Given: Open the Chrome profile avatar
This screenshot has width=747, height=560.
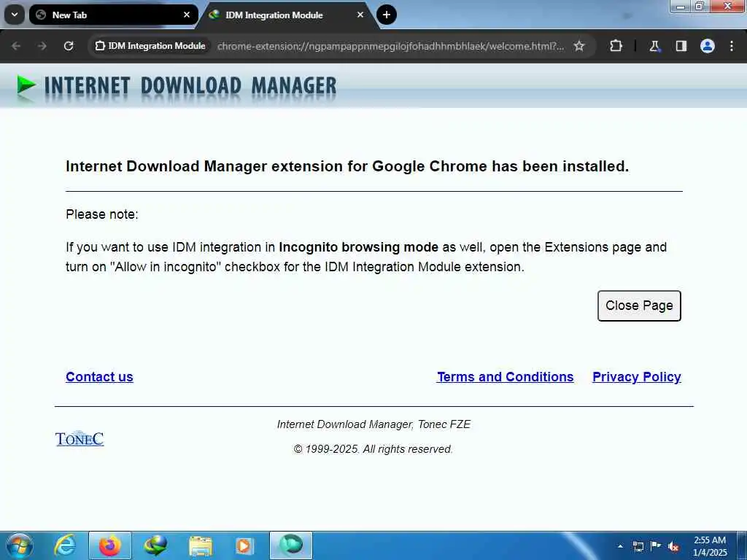Looking at the screenshot, I should (707, 46).
